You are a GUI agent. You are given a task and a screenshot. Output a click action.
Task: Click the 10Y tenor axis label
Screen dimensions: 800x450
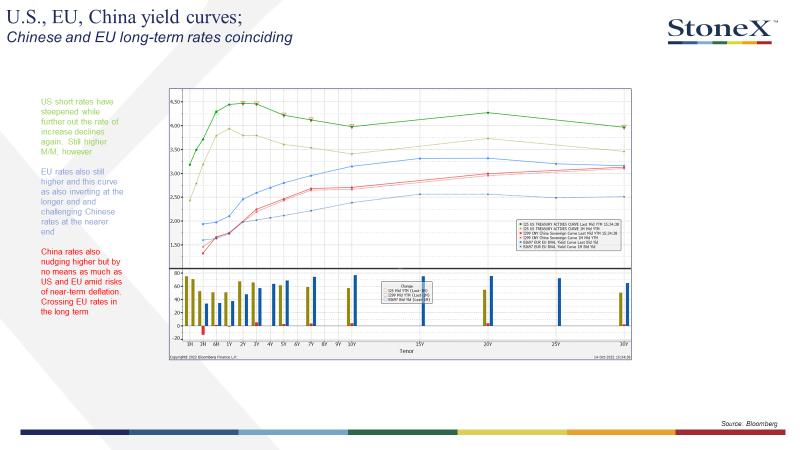pyautogui.click(x=352, y=344)
